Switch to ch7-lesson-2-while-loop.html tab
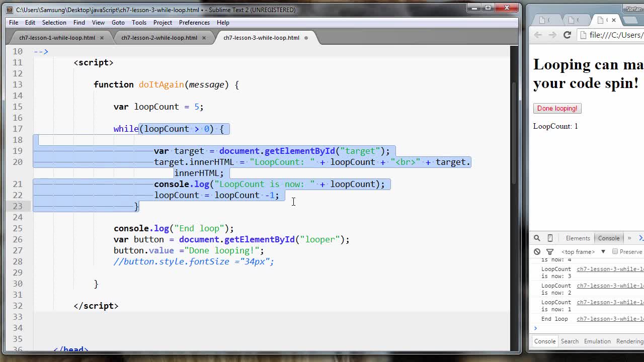 pyautogui.click(x=159, y=38)
